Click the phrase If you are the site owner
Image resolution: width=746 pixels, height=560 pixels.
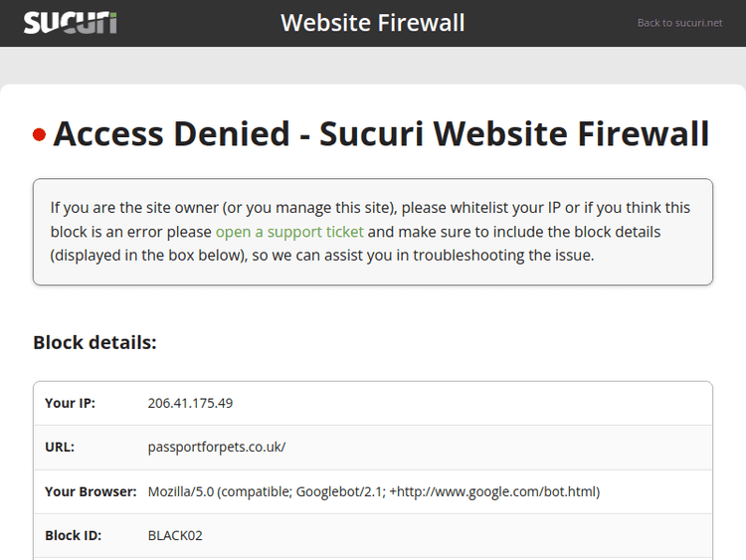134,208
